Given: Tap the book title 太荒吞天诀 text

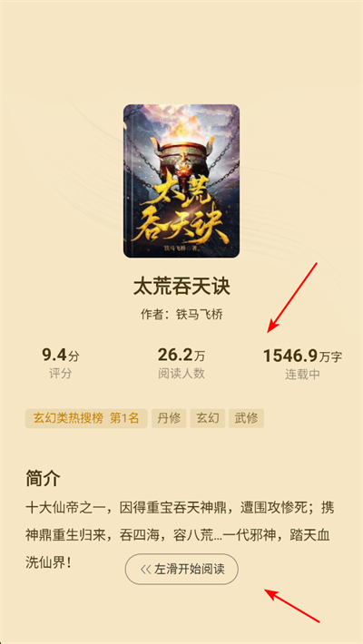Looking at the screenshot, I should 181,288.
